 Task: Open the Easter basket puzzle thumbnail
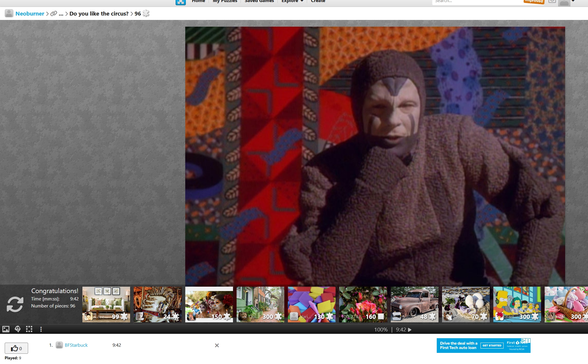pos(566,305)
